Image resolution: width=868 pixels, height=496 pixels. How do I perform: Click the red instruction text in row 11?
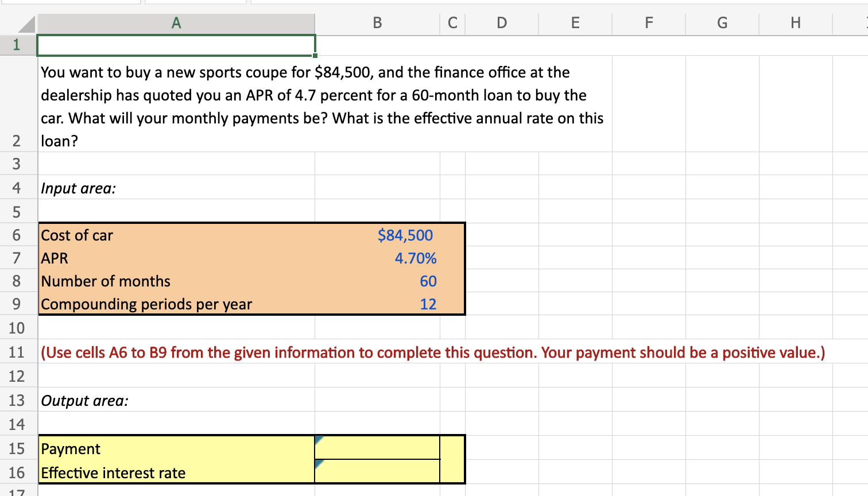(433, 352)
